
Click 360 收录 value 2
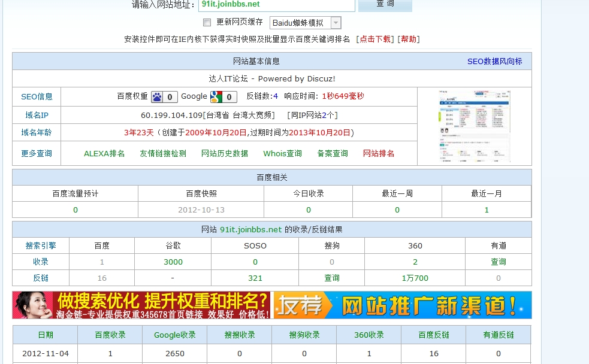click(415, 262)
